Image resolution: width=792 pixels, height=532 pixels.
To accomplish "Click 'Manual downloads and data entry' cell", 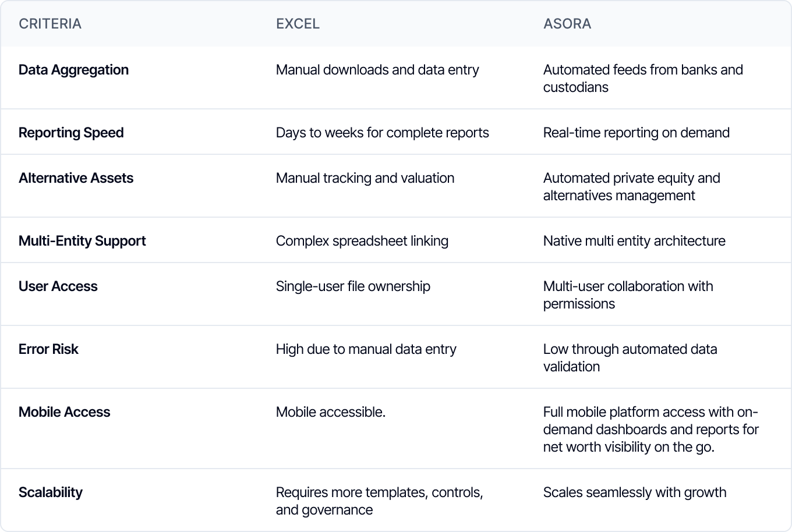I will point(377,70).
